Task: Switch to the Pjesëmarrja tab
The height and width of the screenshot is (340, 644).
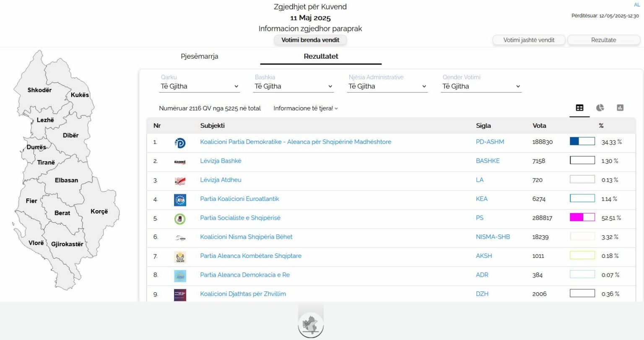Action: pyautogui.click(x=200, y=57)
